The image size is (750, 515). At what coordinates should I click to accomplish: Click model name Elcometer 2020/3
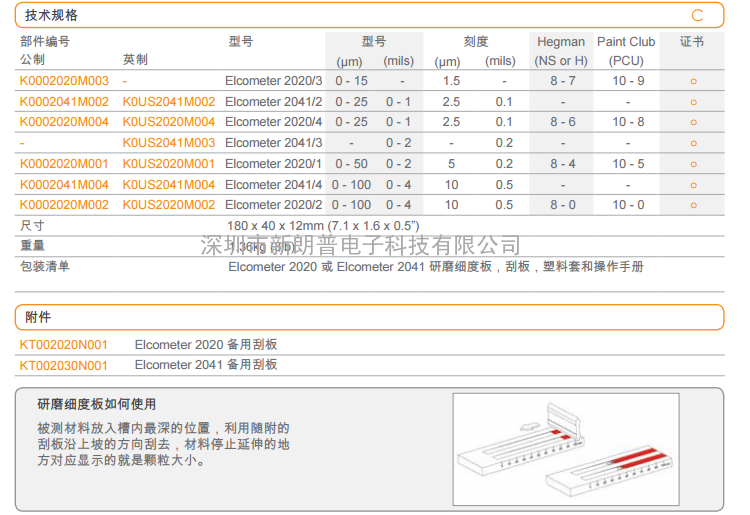pos(274,81)
